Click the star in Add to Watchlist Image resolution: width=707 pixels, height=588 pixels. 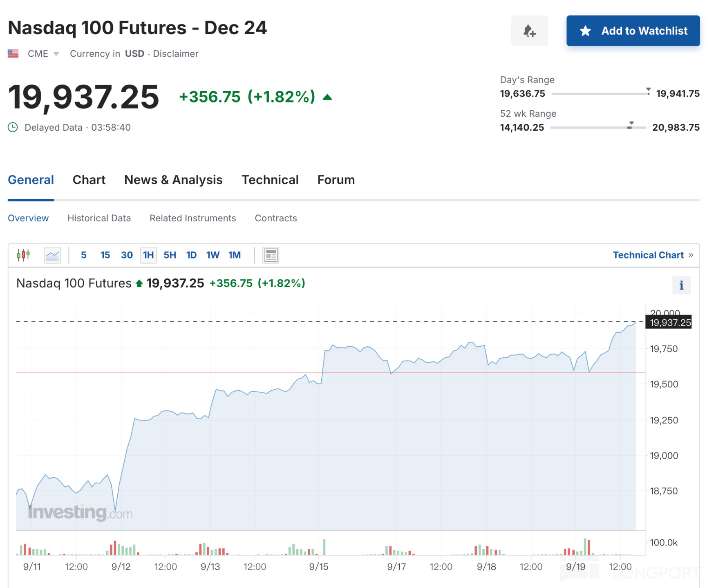click(x=585, y=31)
